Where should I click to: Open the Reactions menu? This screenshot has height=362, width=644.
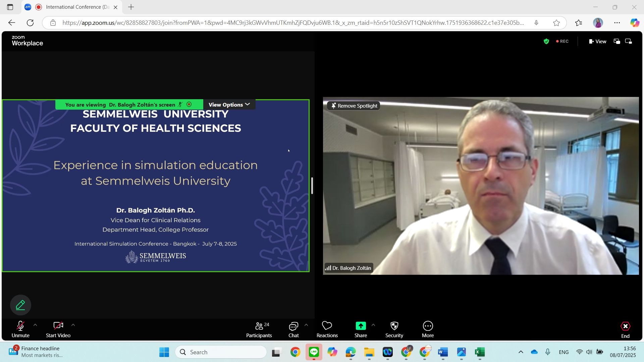pos(327,329)
